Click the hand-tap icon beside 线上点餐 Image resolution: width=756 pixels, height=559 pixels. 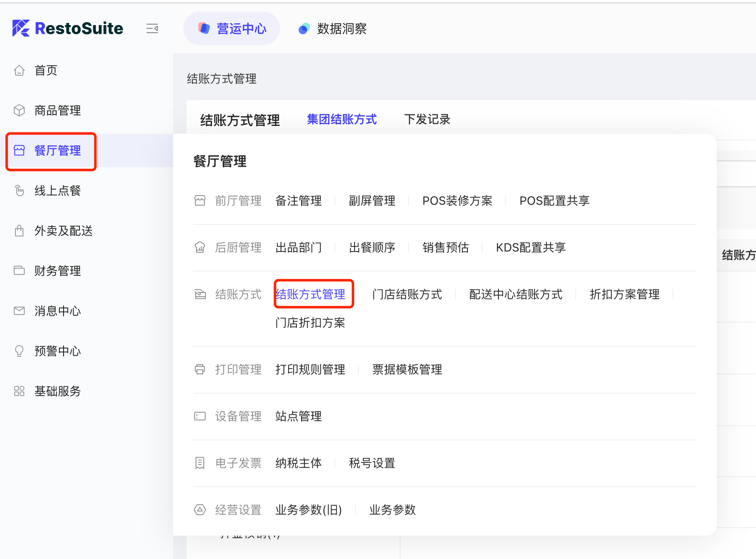click(19, 191)
